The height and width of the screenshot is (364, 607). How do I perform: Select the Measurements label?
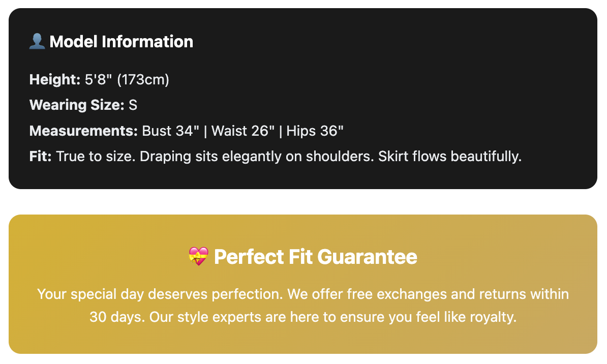coord(83,131)
